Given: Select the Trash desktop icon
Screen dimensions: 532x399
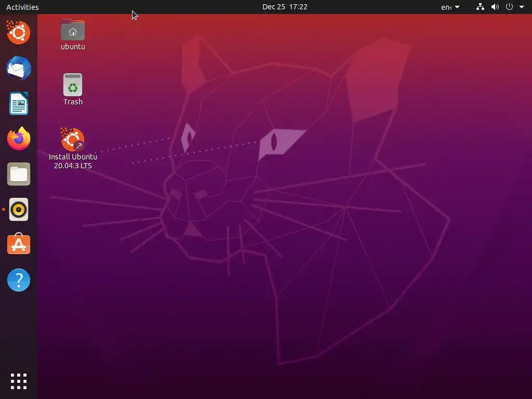Looking at the screenshot, I should [x=73, y=89].
